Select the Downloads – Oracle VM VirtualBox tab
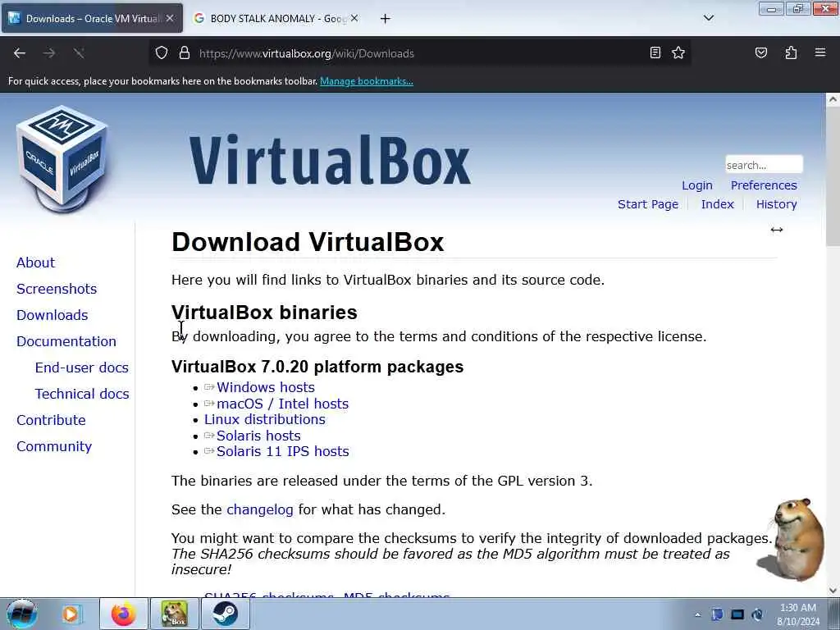 92,19
